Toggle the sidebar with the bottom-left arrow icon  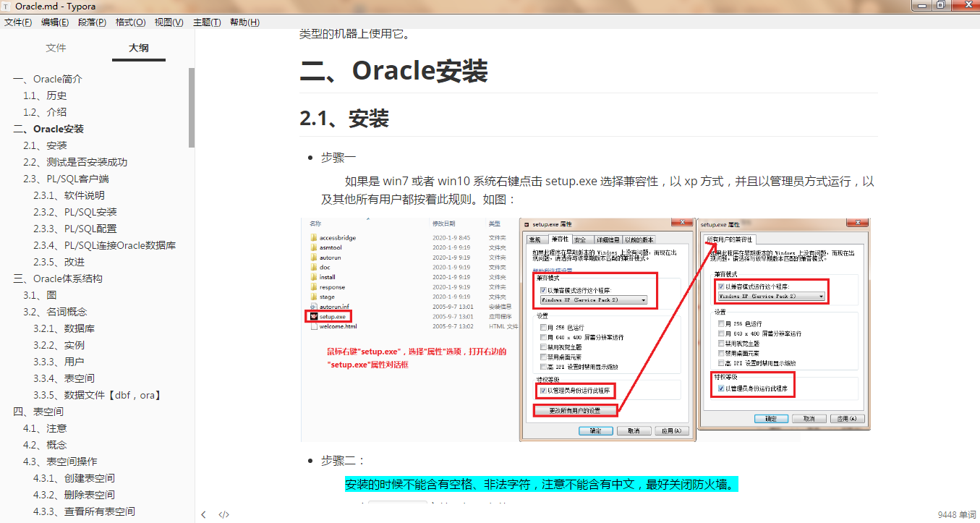(x=203, y=515)
